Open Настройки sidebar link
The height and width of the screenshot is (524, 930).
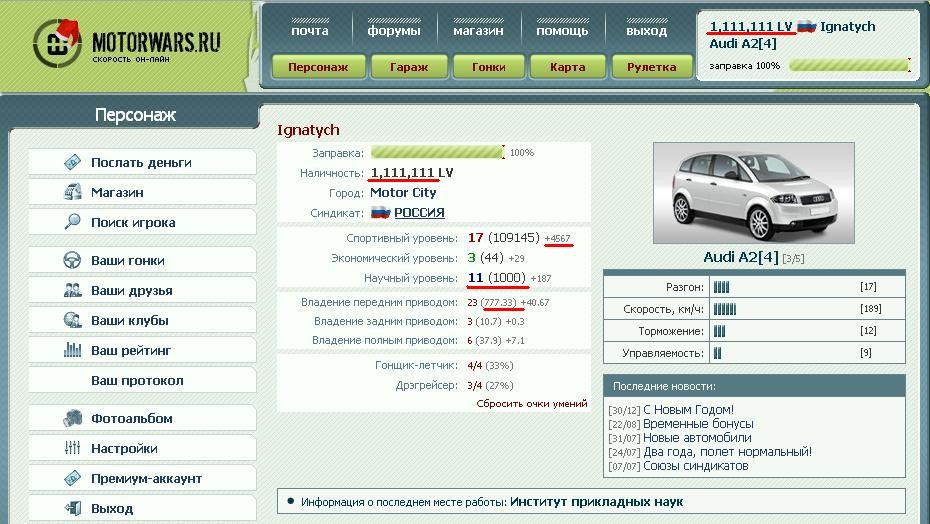click(142, 448)
